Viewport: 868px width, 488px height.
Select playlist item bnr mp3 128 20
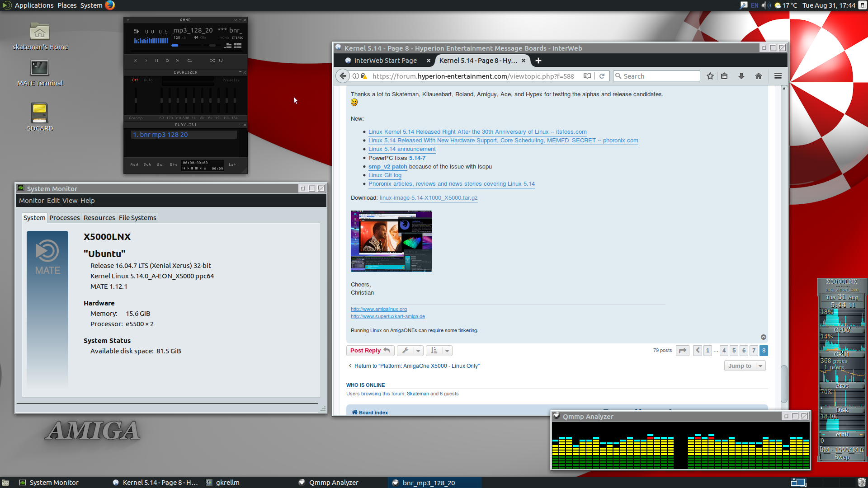tap(184, 135)
